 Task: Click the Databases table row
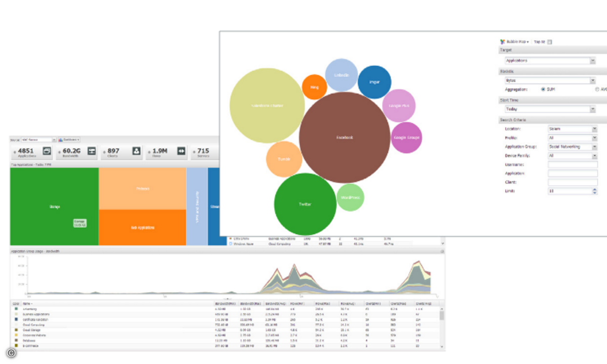pos(225,340)
